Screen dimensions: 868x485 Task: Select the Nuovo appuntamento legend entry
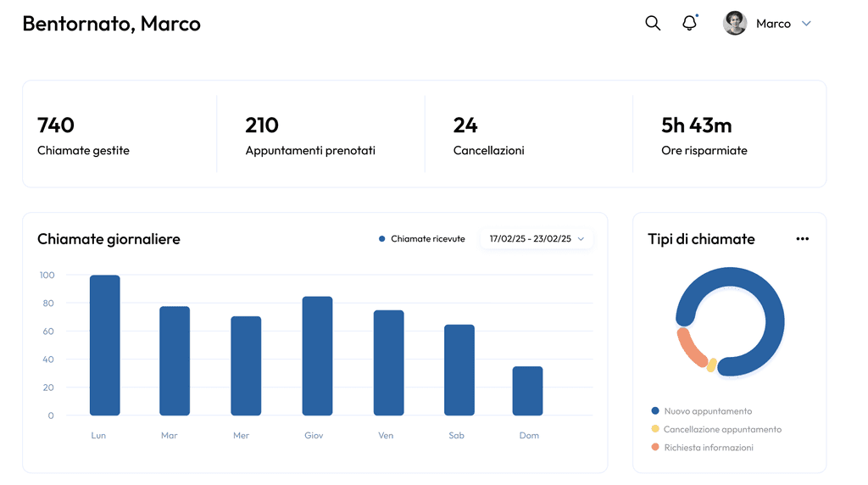[702, 411]
